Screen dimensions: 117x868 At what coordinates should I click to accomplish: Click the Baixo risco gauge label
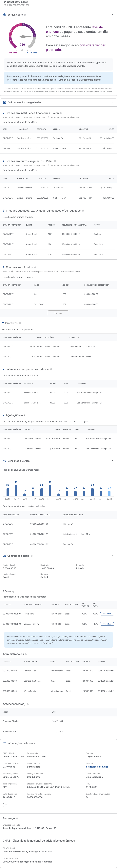tap(32, 53)
